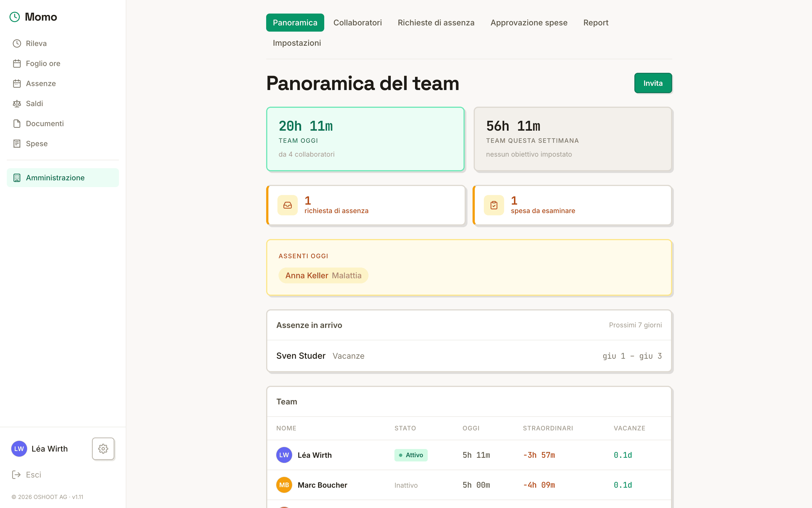Click the 20h 11m Team oggi card

pos(365,139)
